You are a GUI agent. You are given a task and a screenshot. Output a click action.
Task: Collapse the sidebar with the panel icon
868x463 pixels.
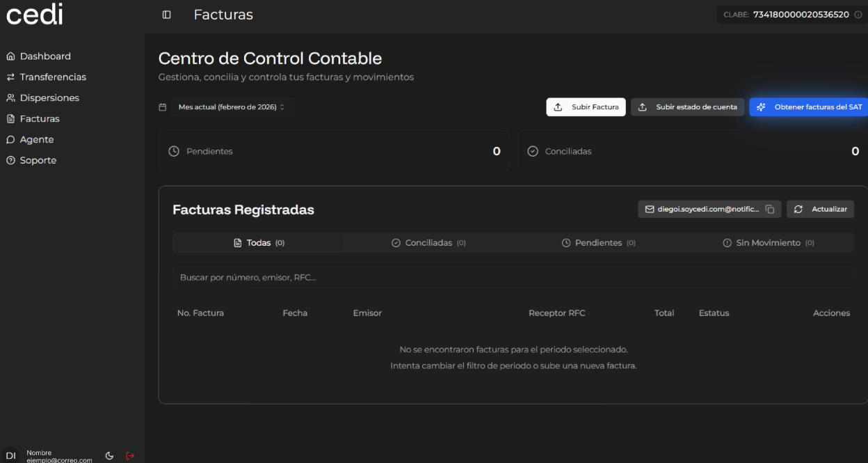coord(166,15)
